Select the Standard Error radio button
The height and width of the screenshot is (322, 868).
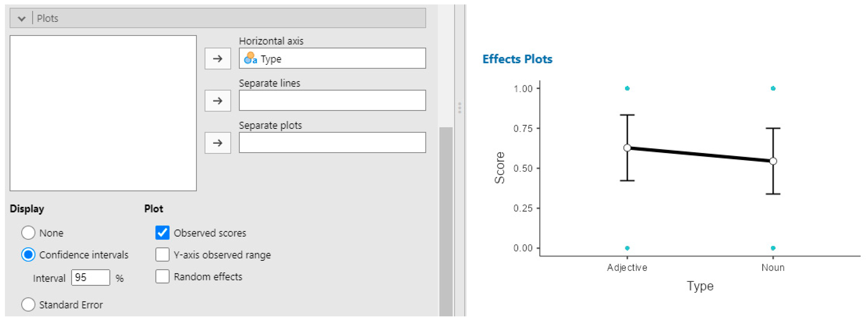28,304
